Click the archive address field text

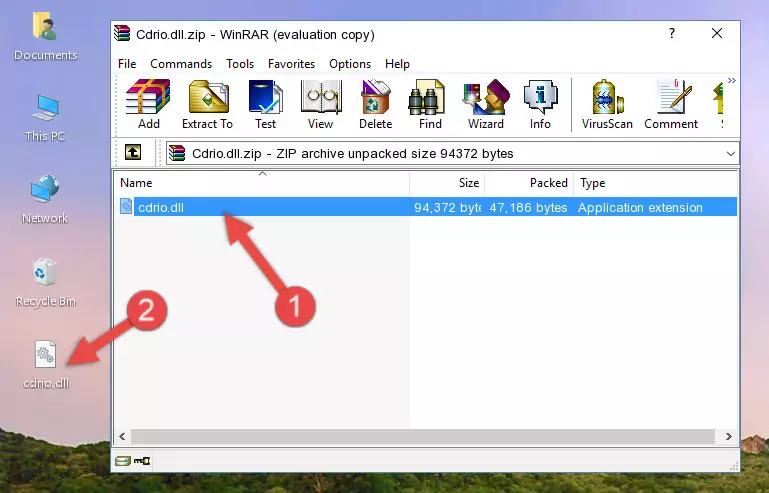pos(353,154)
